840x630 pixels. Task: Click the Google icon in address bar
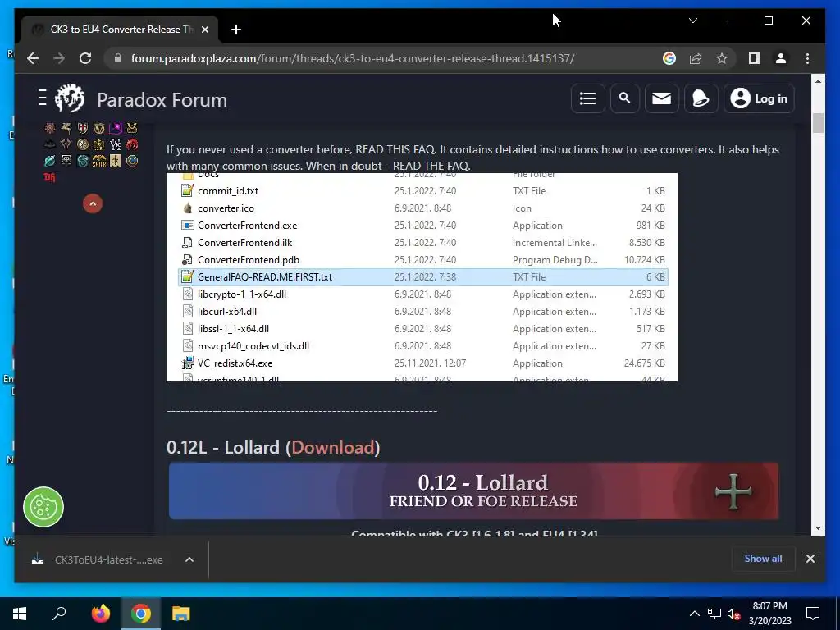(669, 58)
